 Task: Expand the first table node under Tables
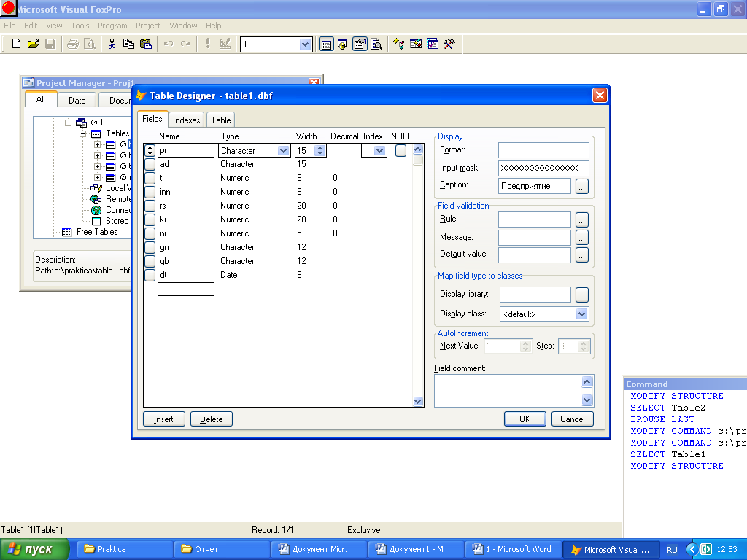tap(97, 144)
